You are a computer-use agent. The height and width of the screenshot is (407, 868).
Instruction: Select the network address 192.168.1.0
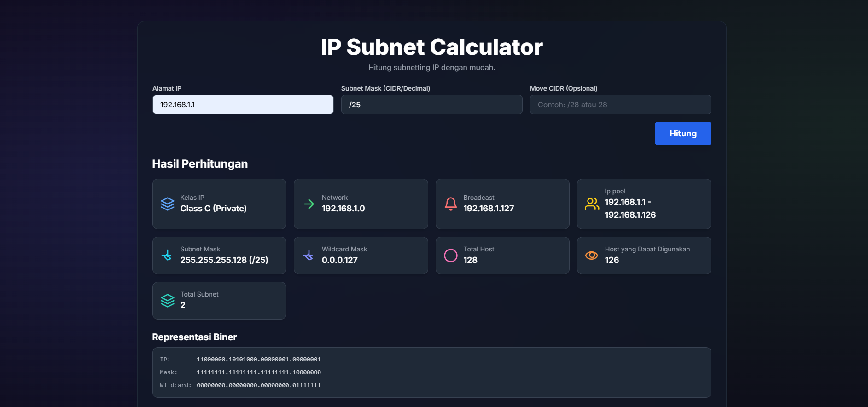(x=344, y=209)
